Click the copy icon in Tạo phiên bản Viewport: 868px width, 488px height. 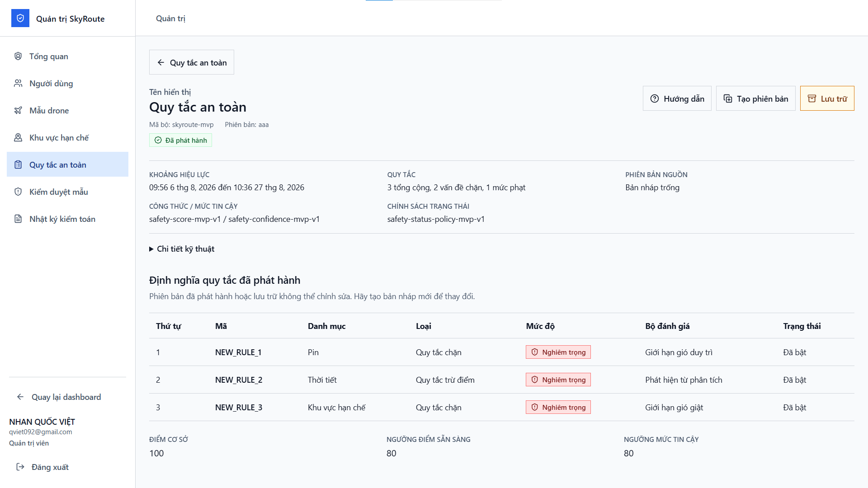[728, 99]
